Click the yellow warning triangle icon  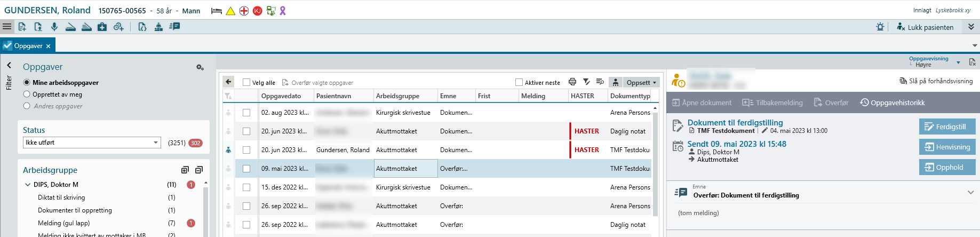tap(230, 11)
